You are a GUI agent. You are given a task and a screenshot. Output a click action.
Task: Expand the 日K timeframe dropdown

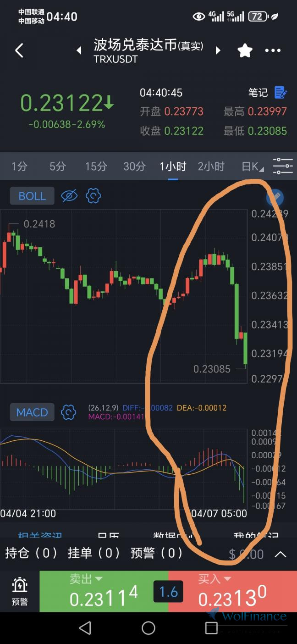(253, 167)
